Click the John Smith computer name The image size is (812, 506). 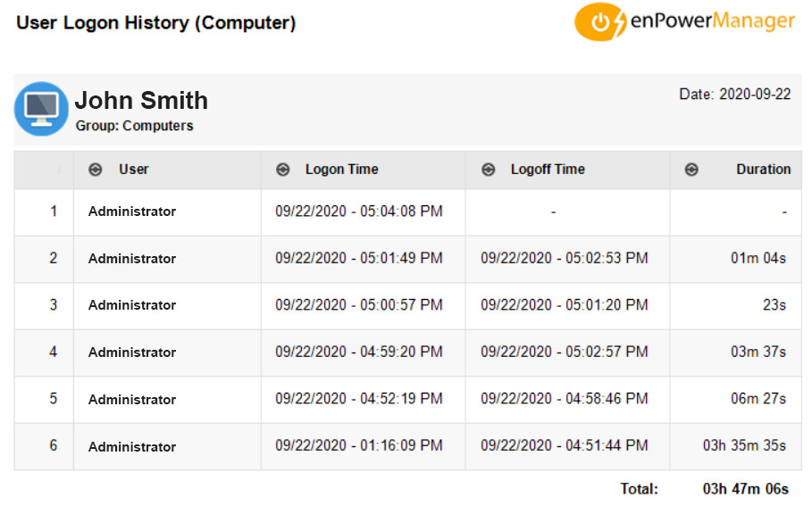click(141, 100)
